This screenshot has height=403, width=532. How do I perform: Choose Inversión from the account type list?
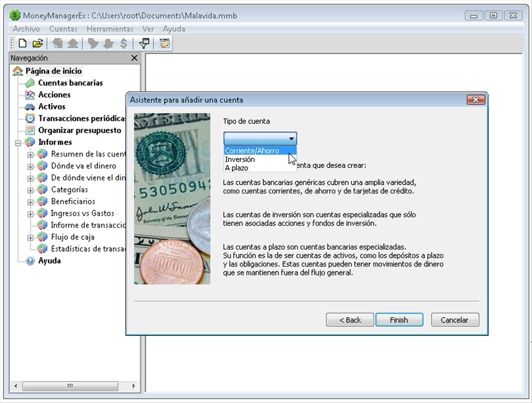pyautogui.click(x=260, y=160)
